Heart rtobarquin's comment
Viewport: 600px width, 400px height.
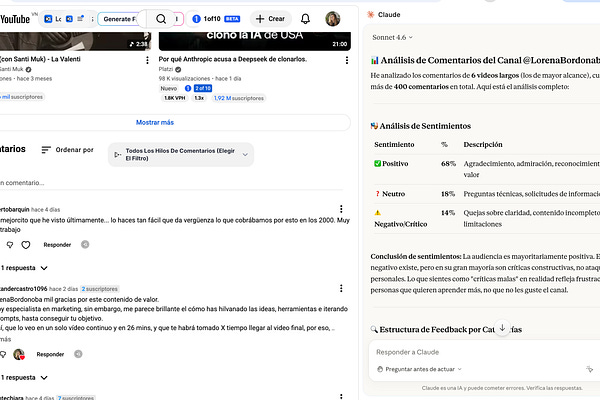[x=26, y=245]
